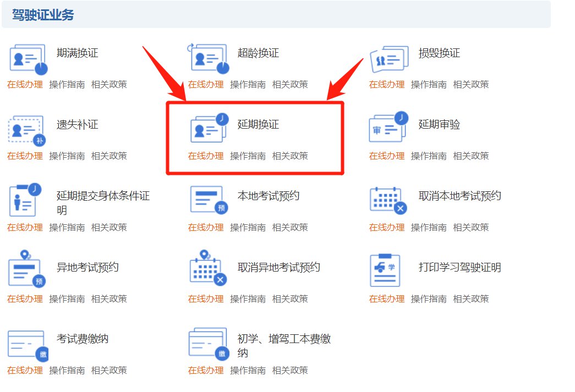Open 在线办理 for 取消异地考试预约

pyautogui.click(x=206, y=299)
